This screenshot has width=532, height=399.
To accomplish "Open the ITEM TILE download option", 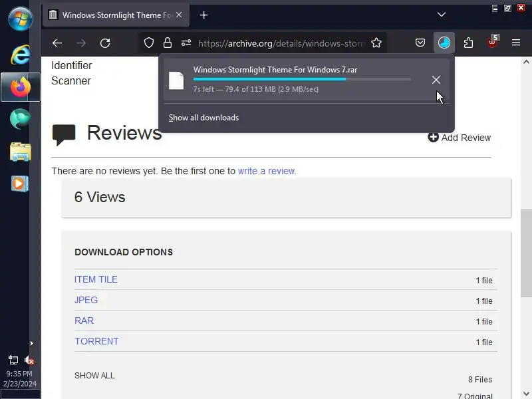I will (96, 279).
